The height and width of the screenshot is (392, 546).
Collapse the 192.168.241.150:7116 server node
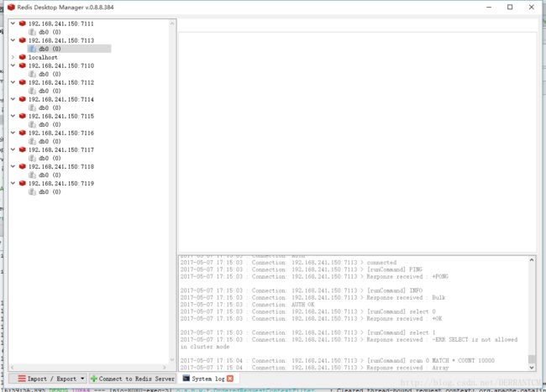pos(13,133)
